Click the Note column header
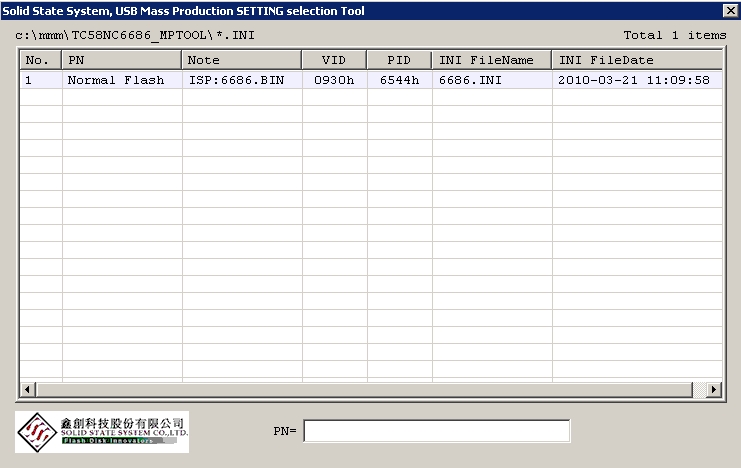The image size is (741, 468). (241, 60)
